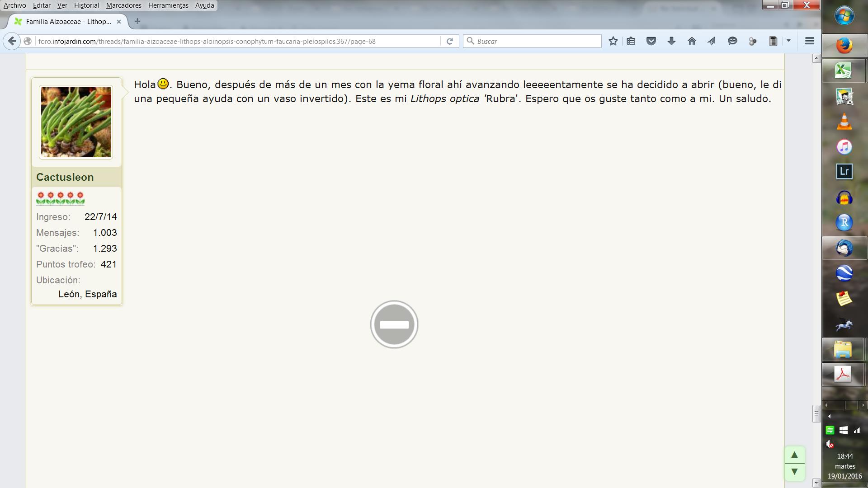The image size is (868, 488).
Task: Expand the clipboard icon dropdown arrow
Action: pos(788,41)
